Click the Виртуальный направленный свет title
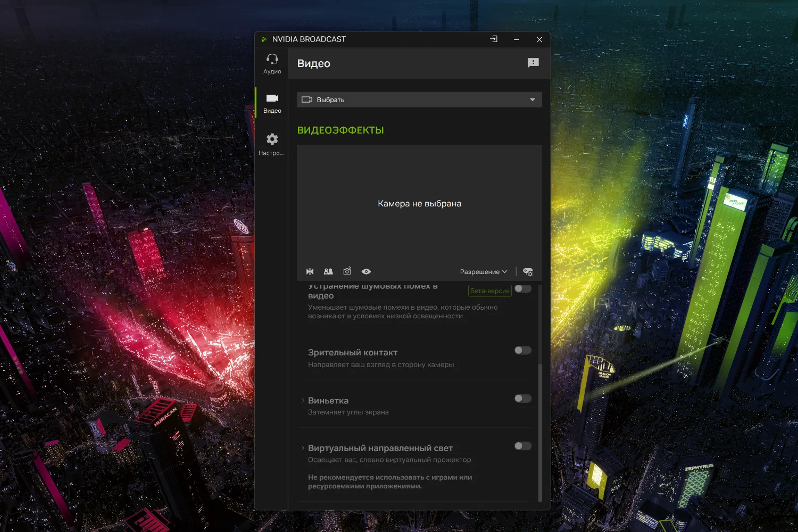The image size is (798, 532). [x=380, y=448]
